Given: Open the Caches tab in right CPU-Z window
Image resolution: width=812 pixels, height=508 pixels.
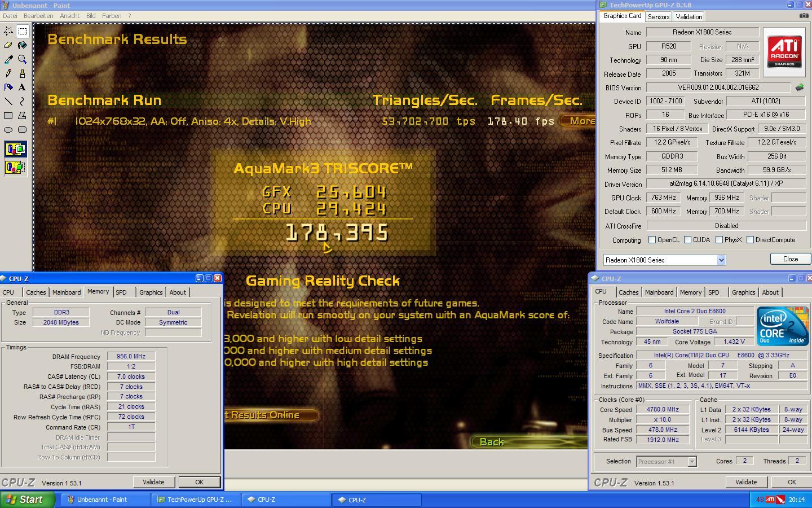Looking at the screenshot, I should click(x=629, y=292).
